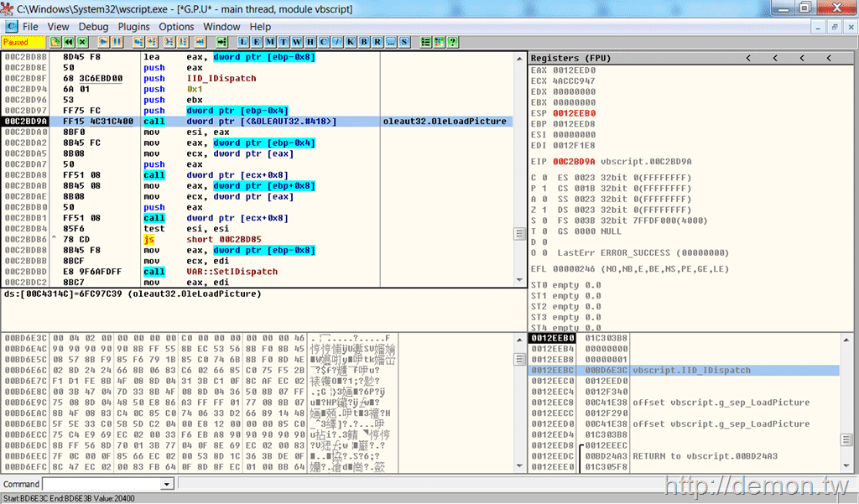The width and height of the screenshot is (859, 504).
Task: Open the Command dropdown arrow
Action: 166,484
